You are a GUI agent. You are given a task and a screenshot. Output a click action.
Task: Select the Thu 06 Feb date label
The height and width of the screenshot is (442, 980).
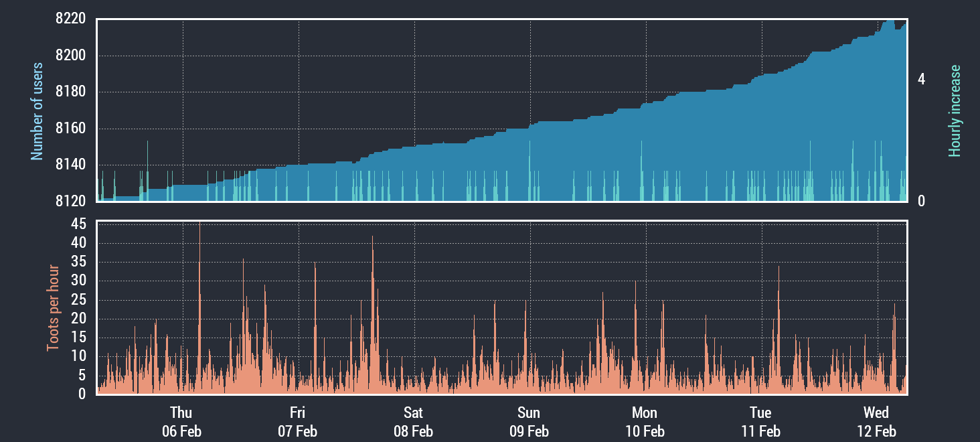point(181,421)
